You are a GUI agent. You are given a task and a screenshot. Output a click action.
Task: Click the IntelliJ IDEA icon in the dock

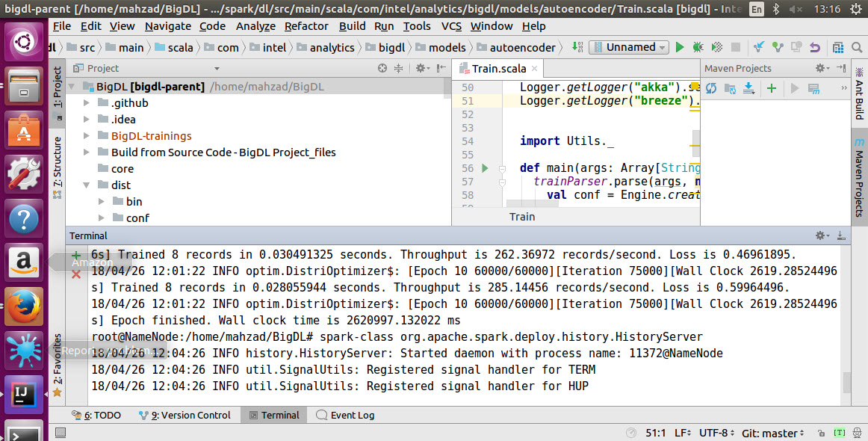(23, 395)
